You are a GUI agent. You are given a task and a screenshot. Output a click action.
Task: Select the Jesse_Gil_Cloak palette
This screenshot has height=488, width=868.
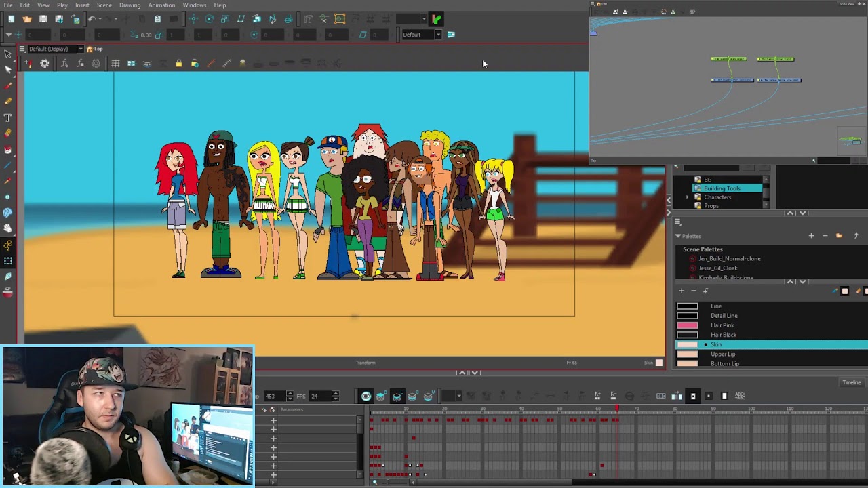coord(717,268)
